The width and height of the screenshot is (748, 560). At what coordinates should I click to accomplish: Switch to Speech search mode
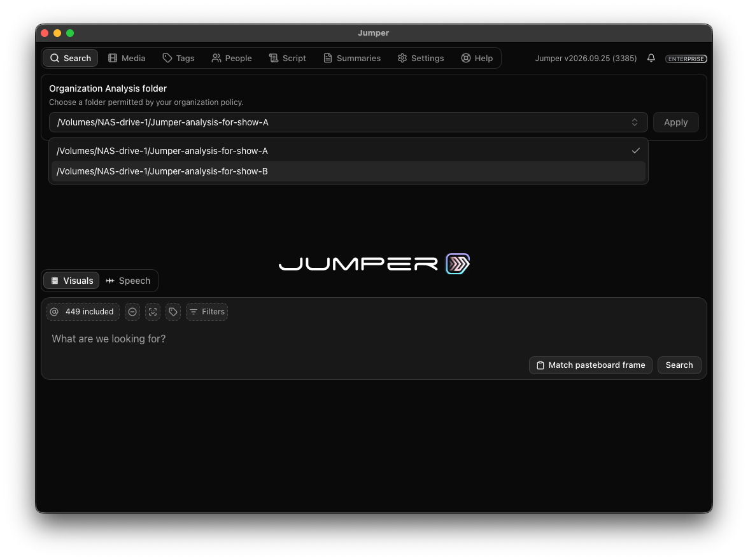[x=128, y=281]
